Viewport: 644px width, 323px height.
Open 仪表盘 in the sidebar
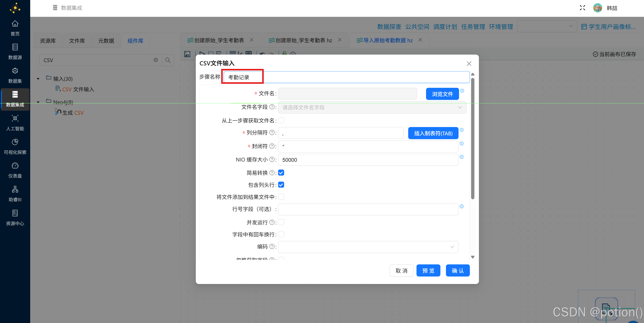point(15,170)
